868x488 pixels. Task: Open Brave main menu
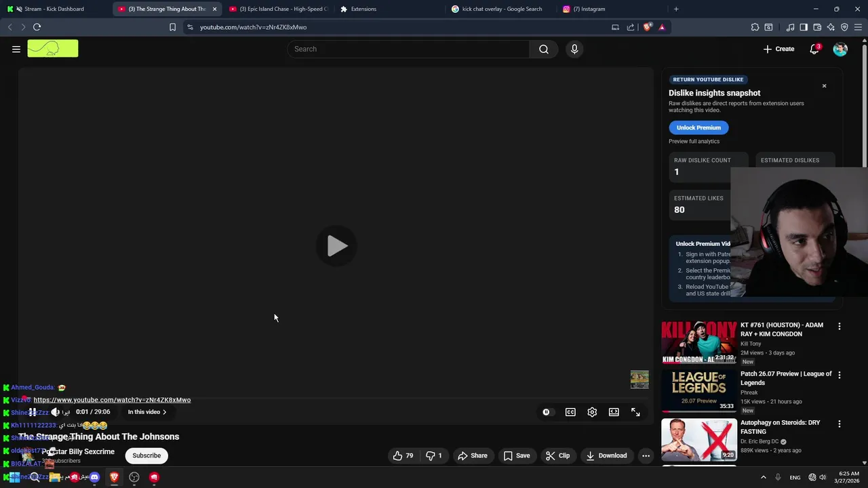859,27
